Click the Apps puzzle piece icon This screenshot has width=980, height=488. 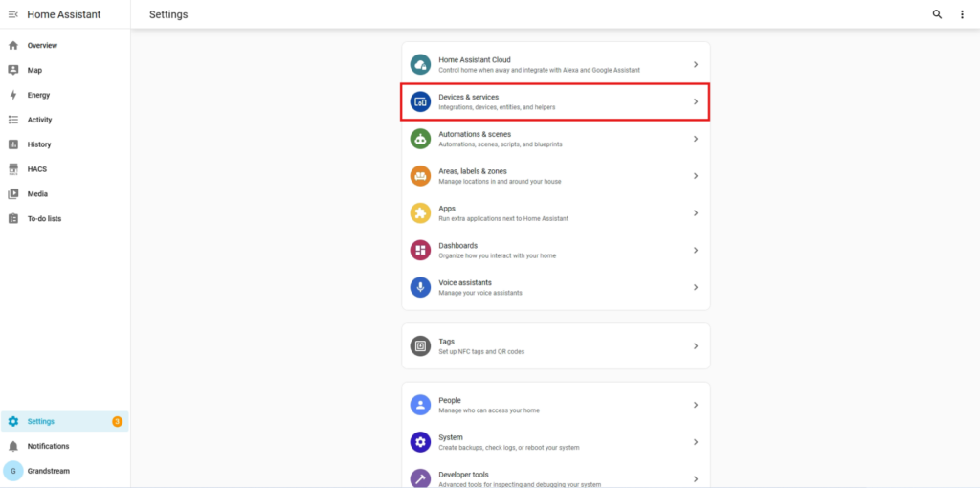click(421, 213)
